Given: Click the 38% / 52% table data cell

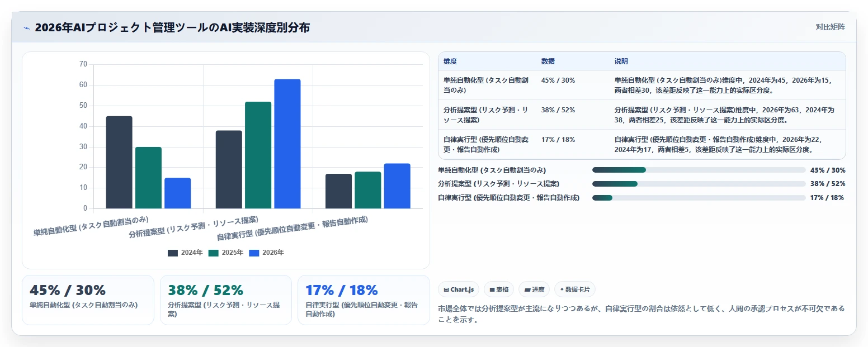Looking at the screenshot, I should (558, 110).
